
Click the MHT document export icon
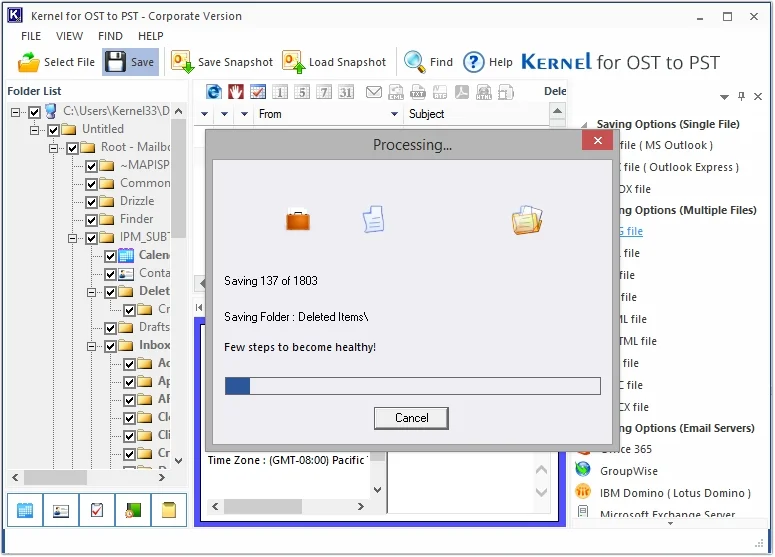tap(506, 92)
